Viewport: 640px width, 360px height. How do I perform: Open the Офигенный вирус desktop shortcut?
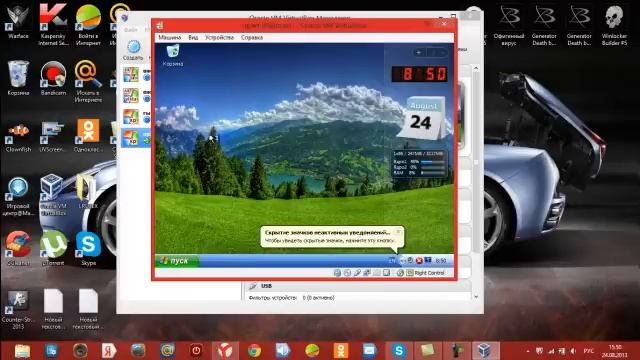click(x=509, y=25)
